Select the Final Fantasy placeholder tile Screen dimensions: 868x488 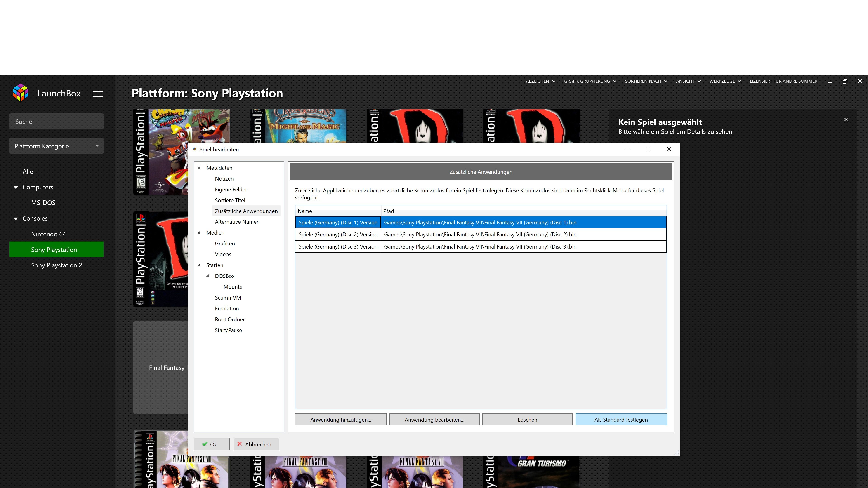pos(161,367)
